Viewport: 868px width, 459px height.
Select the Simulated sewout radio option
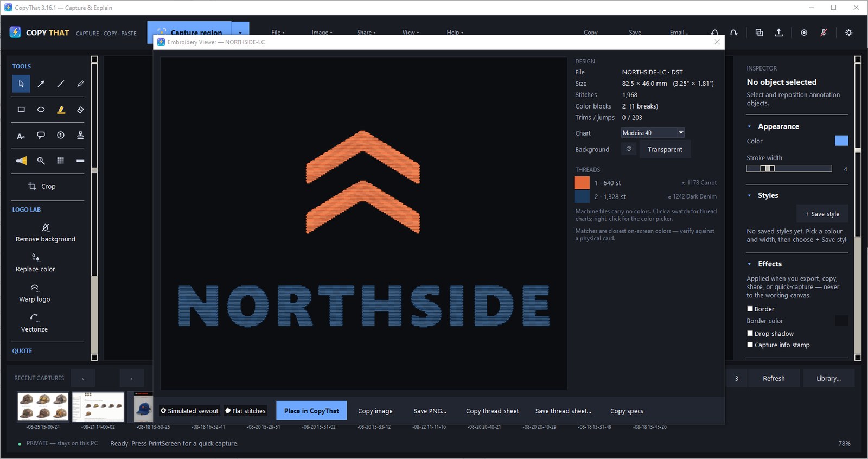[189, 411]
